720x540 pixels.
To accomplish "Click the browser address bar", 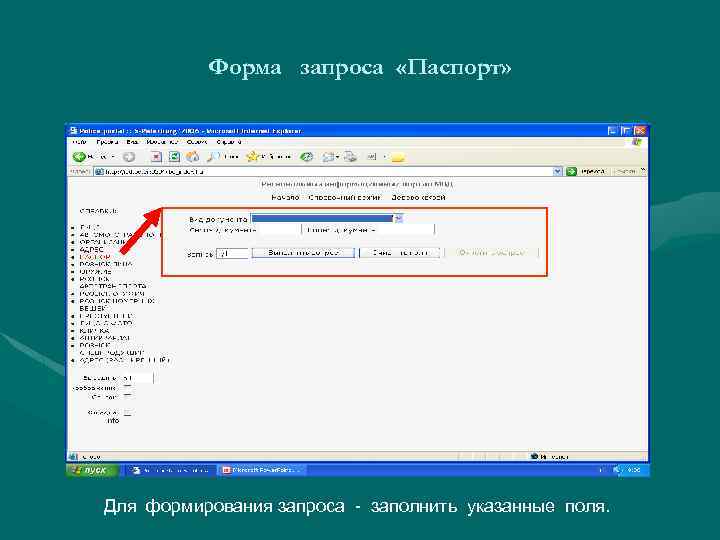I will tap(323, 171).
